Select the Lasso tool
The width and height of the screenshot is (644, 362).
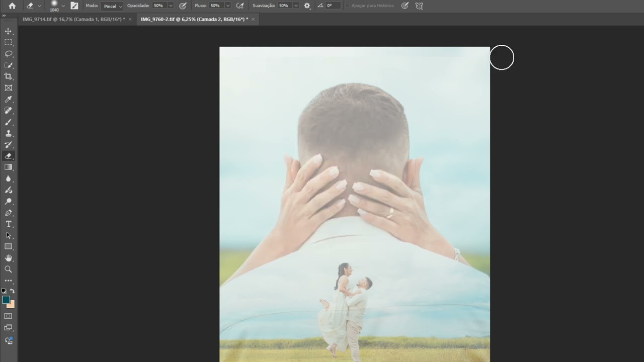tap(8, 54)
